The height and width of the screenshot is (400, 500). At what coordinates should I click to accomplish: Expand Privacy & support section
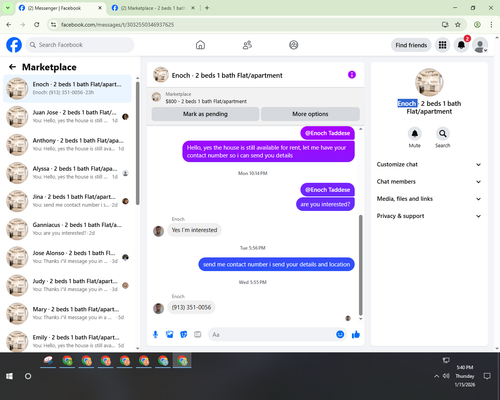click(429, 216)
